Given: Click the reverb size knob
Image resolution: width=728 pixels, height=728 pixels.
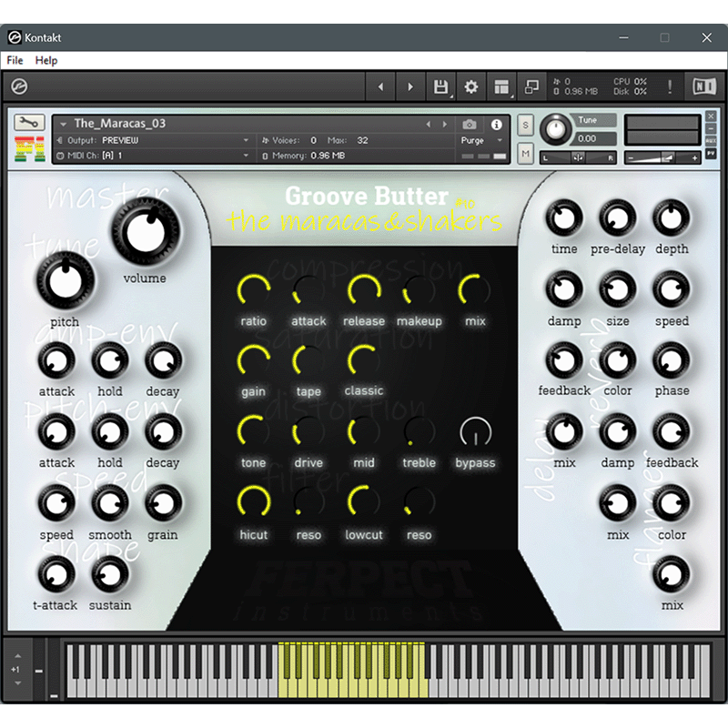Looking at the screenshot, I should tap(618, 289).
